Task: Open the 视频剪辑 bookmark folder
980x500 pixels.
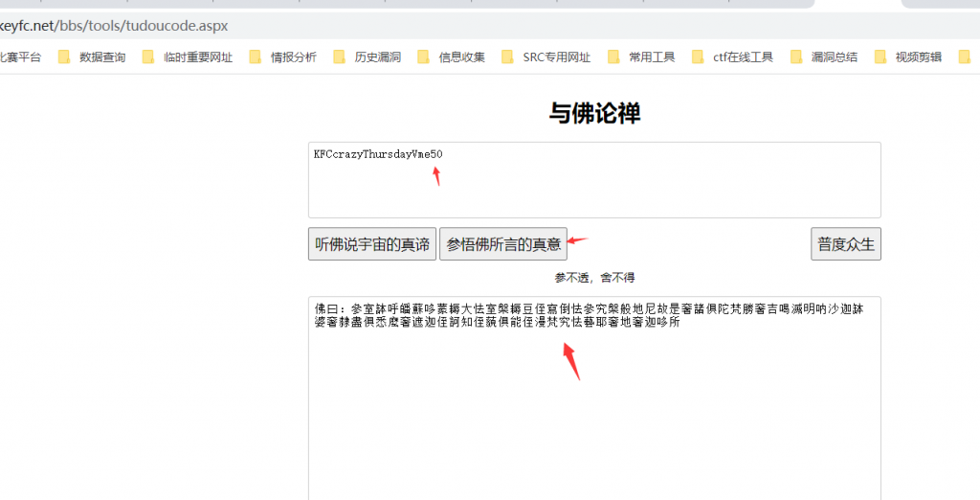Action: pos(909,57)
